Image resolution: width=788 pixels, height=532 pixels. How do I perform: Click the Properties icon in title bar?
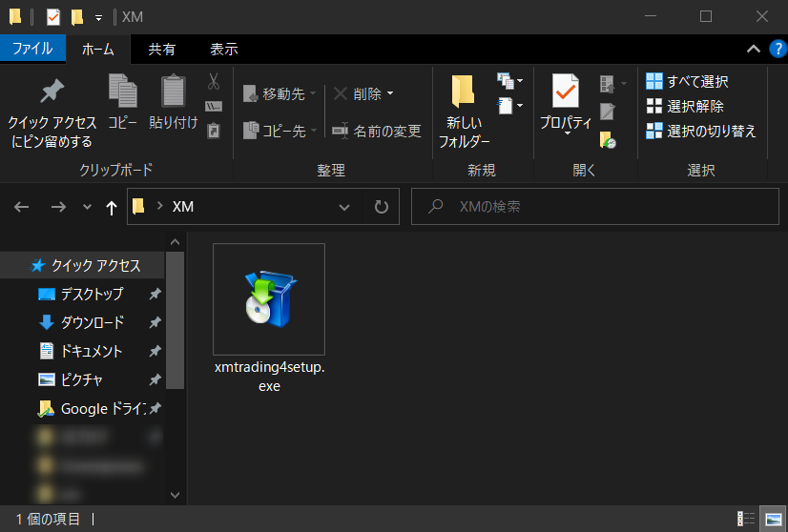pos(53,17)
